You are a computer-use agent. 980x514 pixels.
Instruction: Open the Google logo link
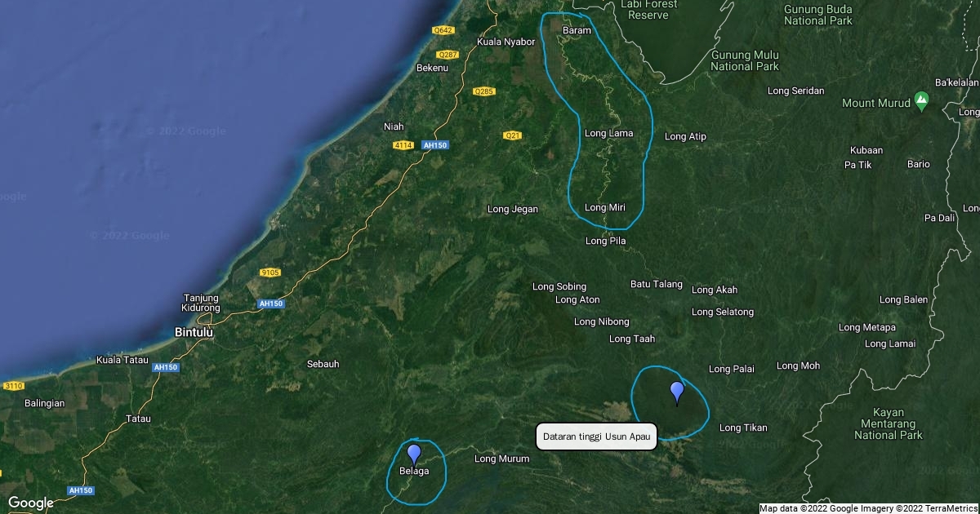pyautogui.click(x=30, y=503)
